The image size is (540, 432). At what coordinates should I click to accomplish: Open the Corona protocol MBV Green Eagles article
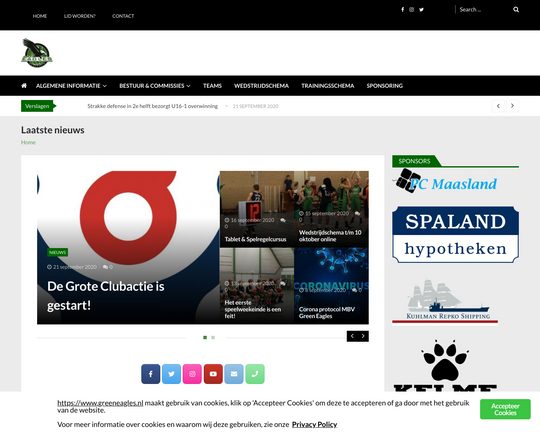[331, 286]
